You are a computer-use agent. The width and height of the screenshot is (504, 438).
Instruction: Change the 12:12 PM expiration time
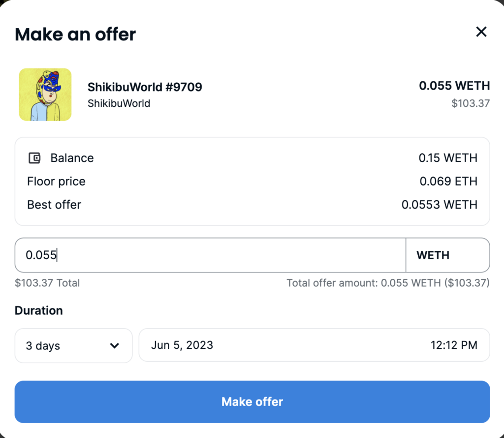(454, 345)
